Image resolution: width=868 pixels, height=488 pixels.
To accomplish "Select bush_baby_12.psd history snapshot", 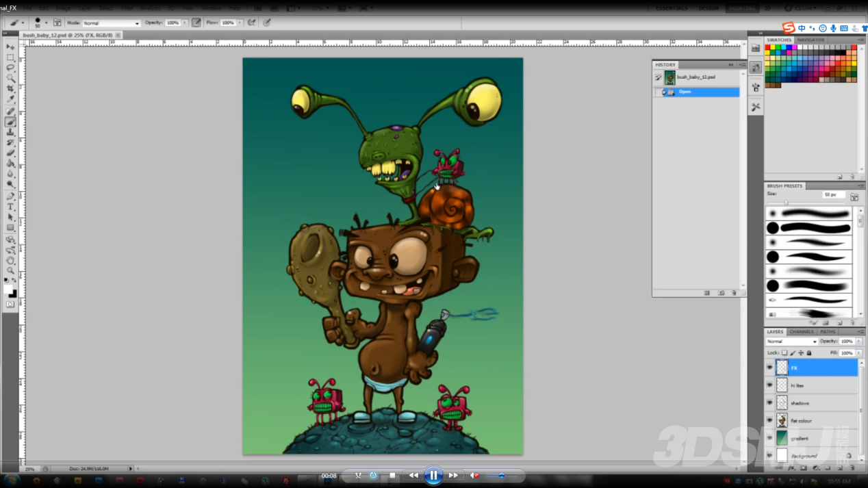I will click(697, 77).
